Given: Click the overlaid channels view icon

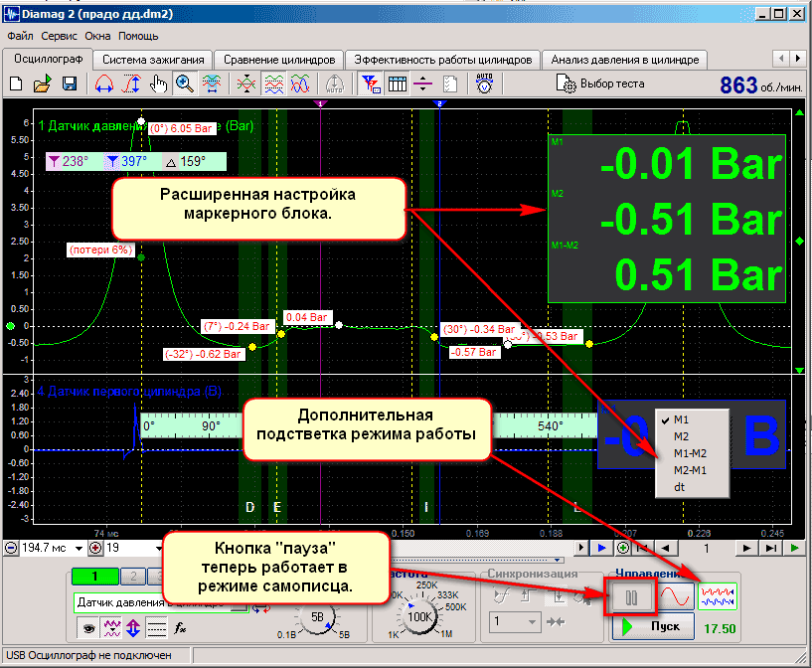Looking at the screenshot, I should click(x=300, y=83).
